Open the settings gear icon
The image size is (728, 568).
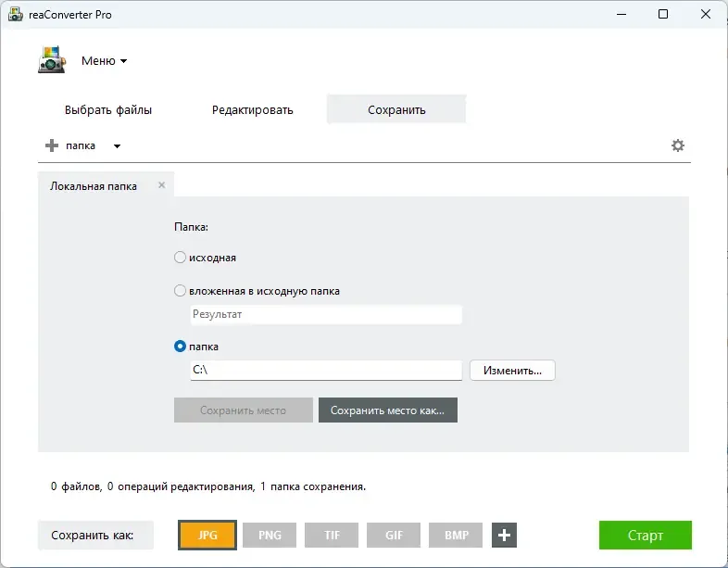point(677,145)
